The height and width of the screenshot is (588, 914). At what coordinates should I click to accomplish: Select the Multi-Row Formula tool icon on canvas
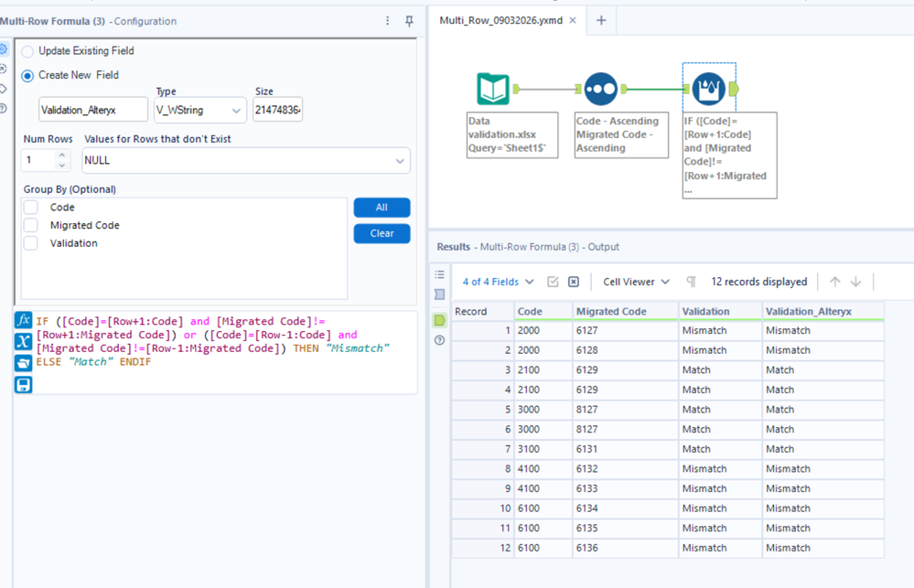709,89
